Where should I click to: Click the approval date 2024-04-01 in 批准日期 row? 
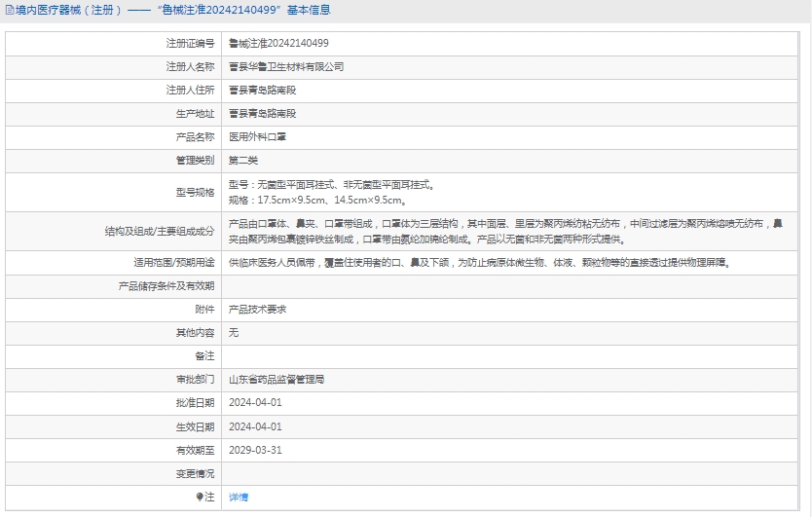[255, 403]
